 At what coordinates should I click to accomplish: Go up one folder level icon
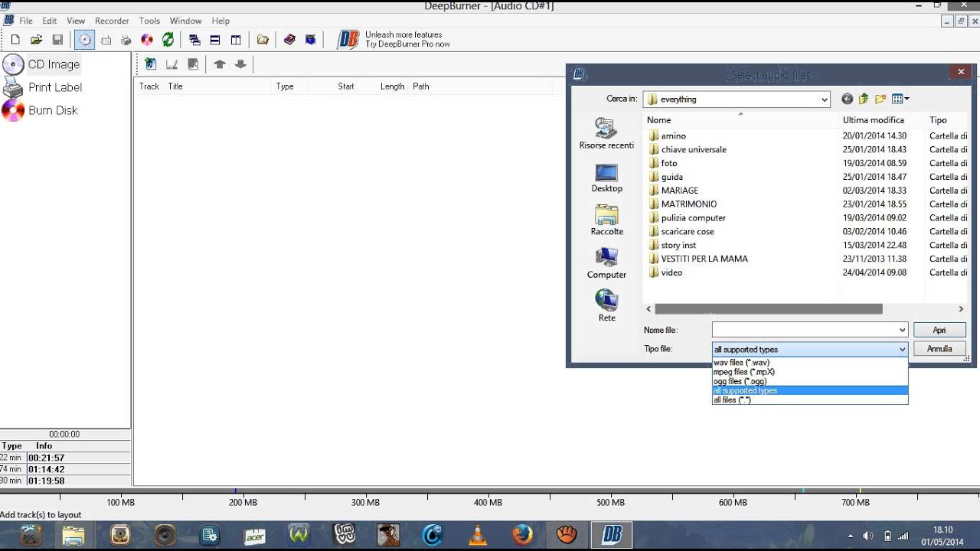864,99
